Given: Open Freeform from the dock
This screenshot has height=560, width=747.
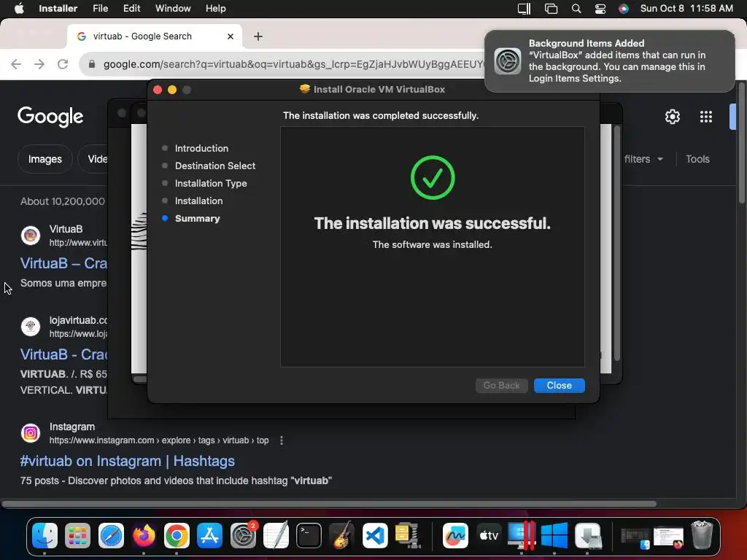Looking at the screenshot, I should pos(455,536).
